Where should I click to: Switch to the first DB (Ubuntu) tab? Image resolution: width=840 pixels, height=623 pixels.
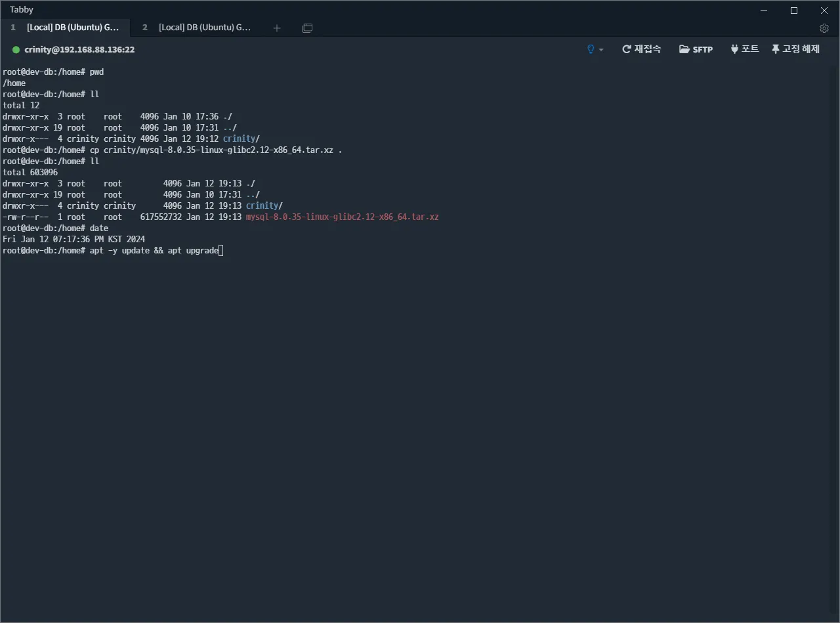(x=65, y=28)
